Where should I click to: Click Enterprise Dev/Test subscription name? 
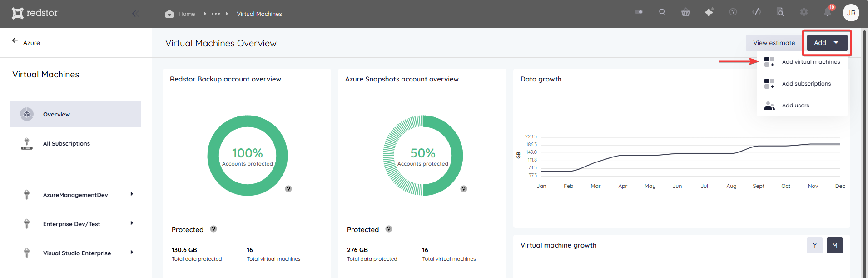click(x=72, y=224)
